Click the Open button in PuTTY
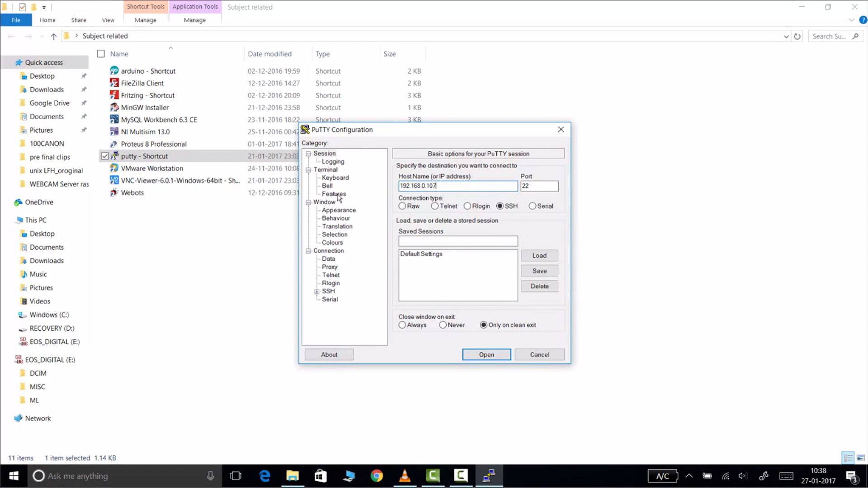This screenshot has height=488, width=868. 486,354
